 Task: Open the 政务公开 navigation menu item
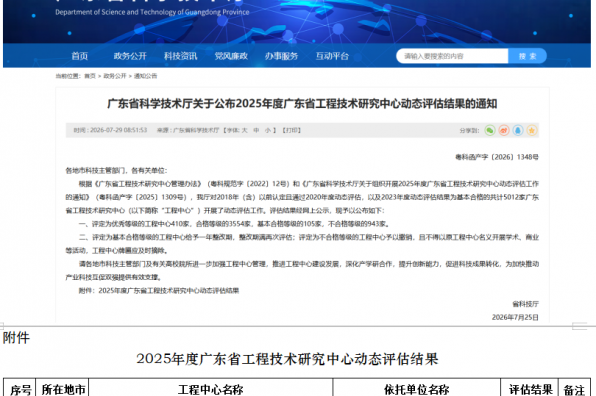(130, 56)
